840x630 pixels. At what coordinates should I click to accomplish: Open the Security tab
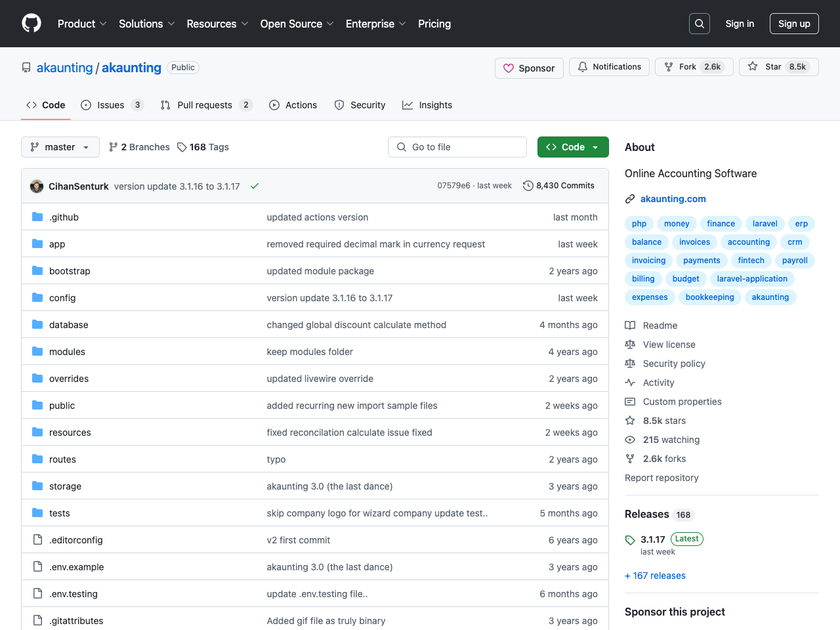[360, 105]
